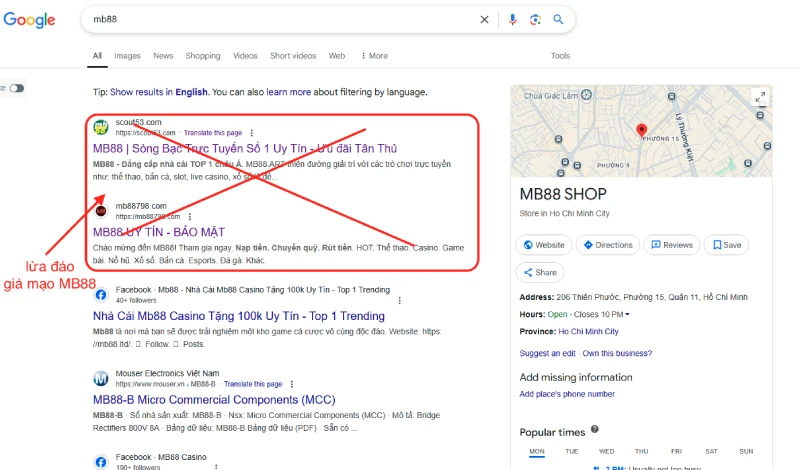Select MON in Popular times
Viewport: 800px width, 470px height.
coord(537,452)
